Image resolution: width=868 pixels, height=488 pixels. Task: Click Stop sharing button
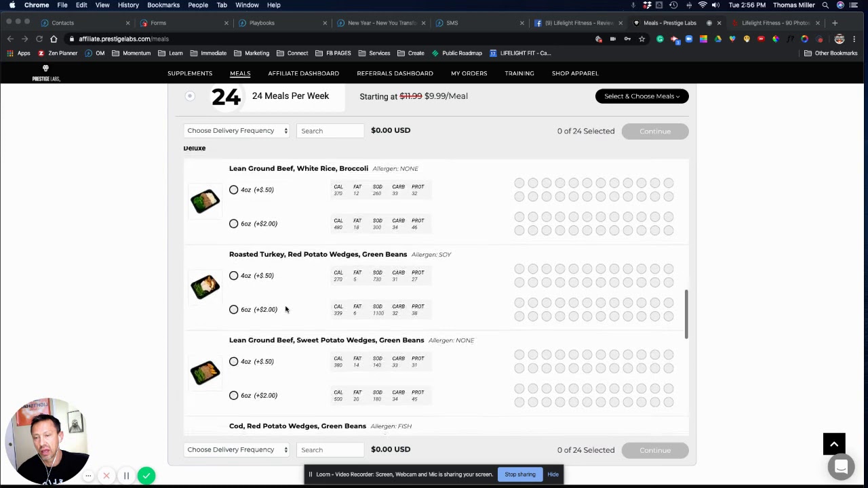[x=519, y=474]
